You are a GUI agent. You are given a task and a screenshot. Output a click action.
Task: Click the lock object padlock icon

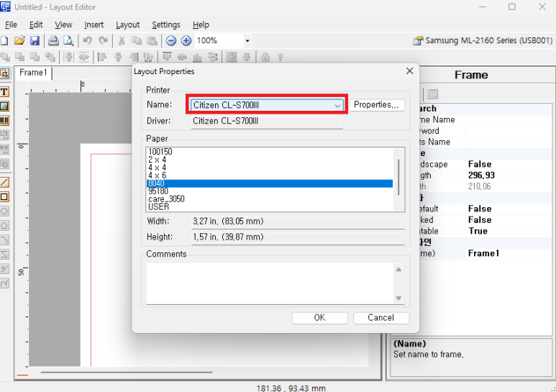click(x=265, y=57)
